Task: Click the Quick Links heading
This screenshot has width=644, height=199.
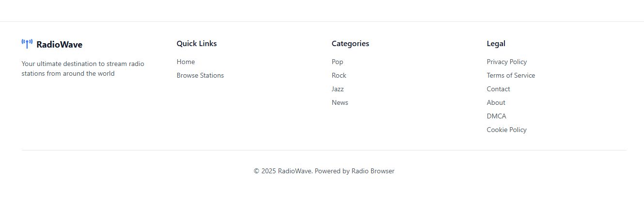Action: 196,44
